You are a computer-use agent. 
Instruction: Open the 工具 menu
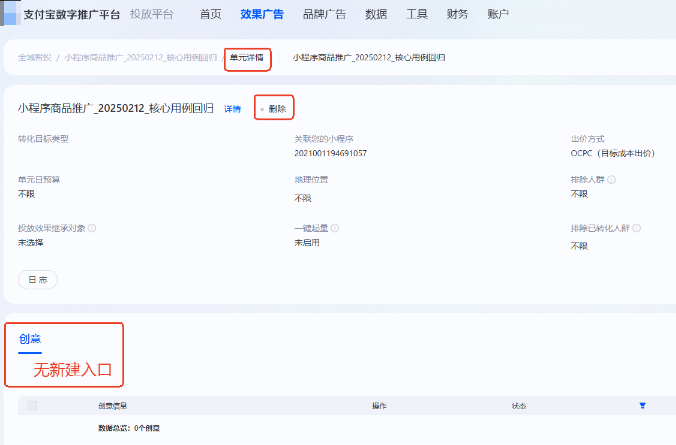(x=417, y=14)
